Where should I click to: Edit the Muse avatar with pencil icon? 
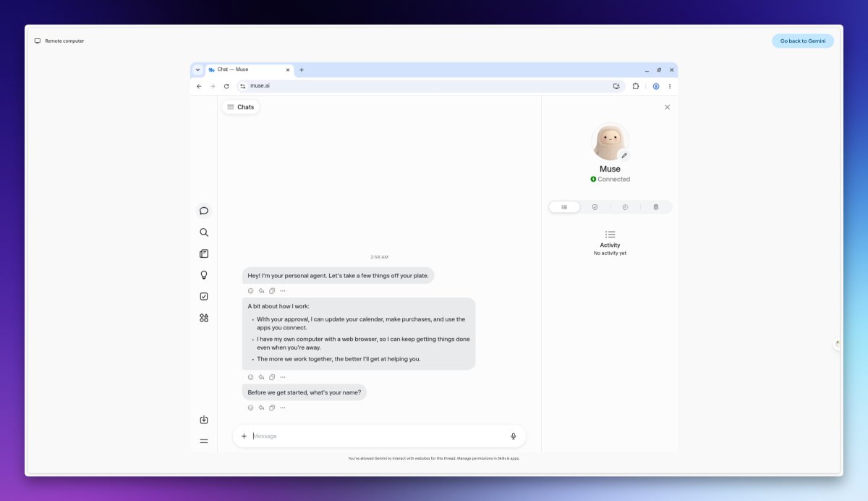coord(624,155)
